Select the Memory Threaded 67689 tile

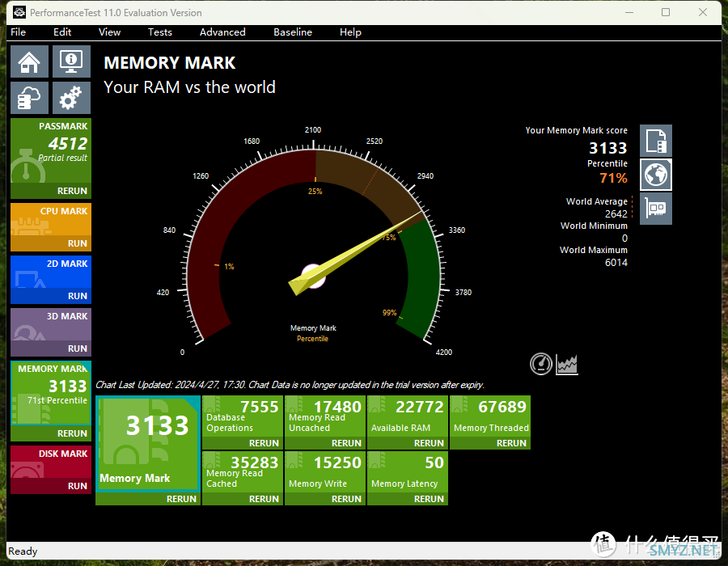[x=490, y=416]
